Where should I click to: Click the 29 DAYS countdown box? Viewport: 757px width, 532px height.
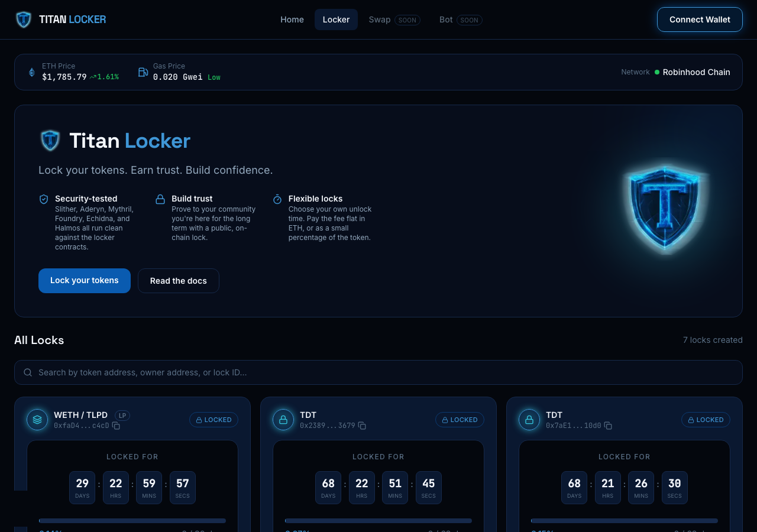coord(82,488)
